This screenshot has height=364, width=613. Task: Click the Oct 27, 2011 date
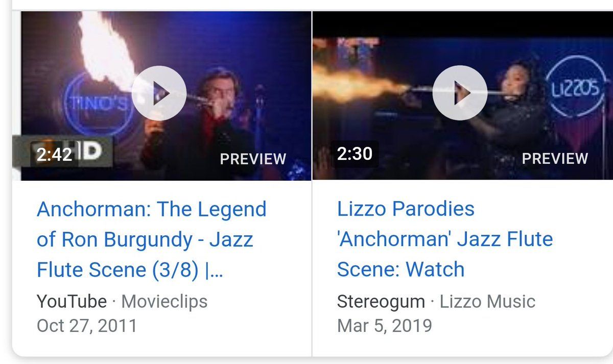(87, 325)
